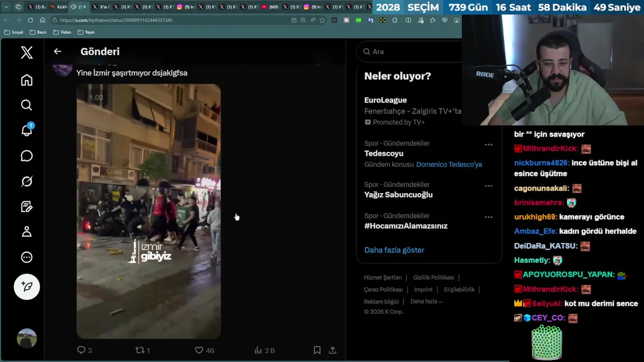Screen dimensions: 644x362
Task: Click Daha fazla göster link
Action: coord(394,250)
